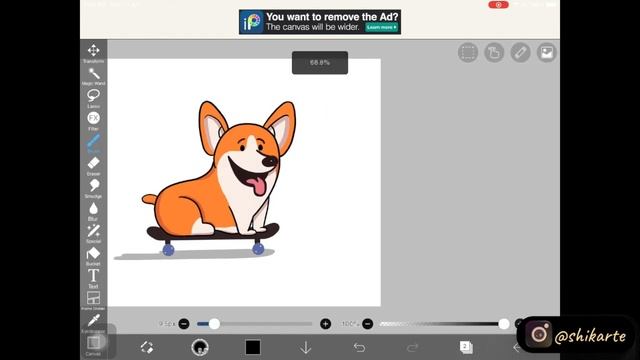This screenshot has height=360, width=640.
Task: Select the Smudge tool
Action: click(93, 188)
